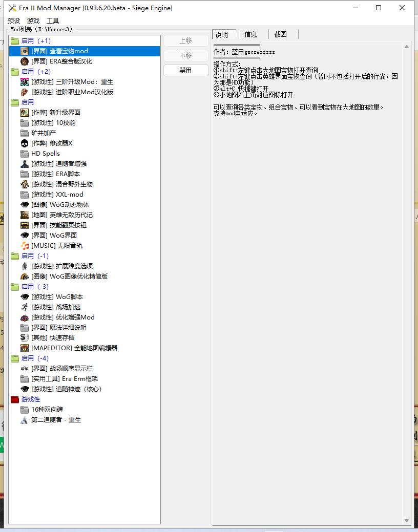The height and width of the screenshot is (532, 418).
Task: Click the 第二追随者 - 重生 icon
Action: click(x=25, y=420)
